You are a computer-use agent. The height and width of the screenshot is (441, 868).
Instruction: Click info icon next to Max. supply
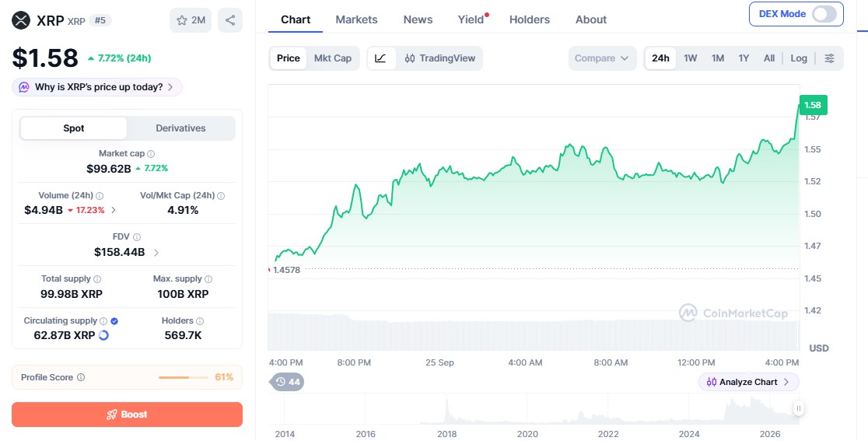208,279
